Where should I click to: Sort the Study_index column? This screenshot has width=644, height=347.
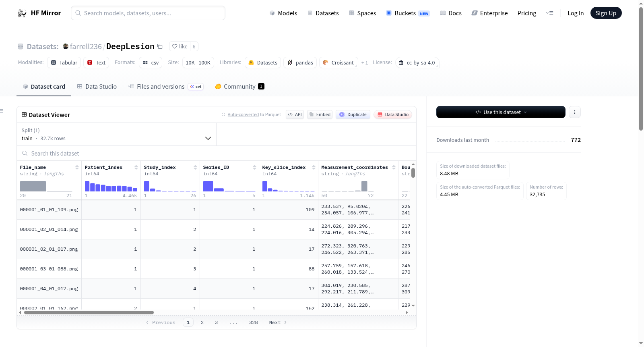pyautogui.click(x=195, y=167)
